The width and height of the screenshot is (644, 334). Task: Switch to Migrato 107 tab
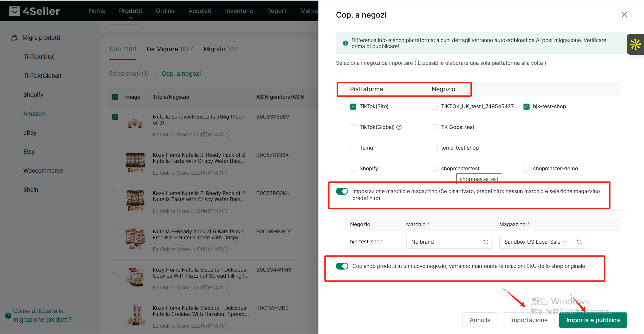(220, 49)
